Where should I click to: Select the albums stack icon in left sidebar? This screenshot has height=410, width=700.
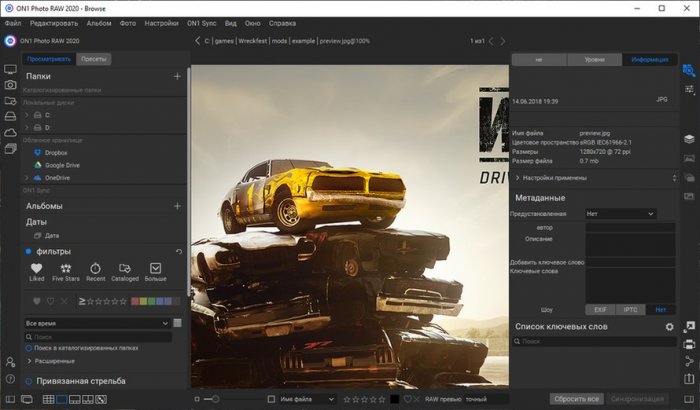(10, 149)
